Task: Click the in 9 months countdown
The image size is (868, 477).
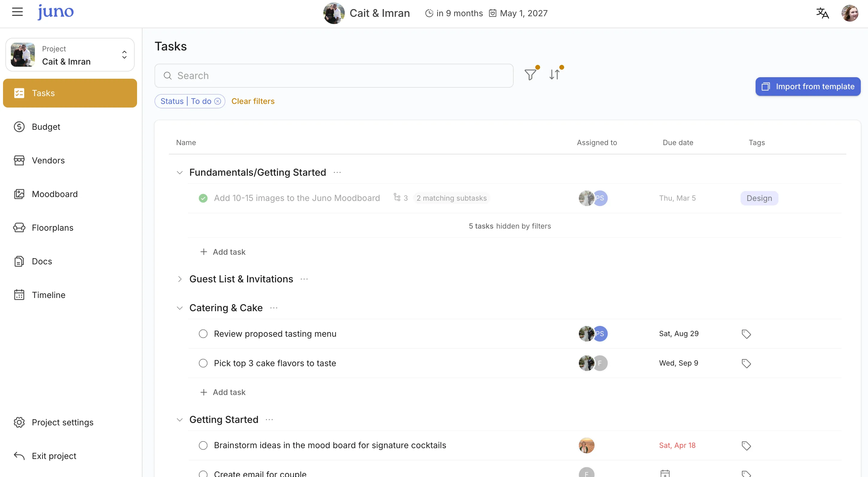Action: (x=454, y=13)
